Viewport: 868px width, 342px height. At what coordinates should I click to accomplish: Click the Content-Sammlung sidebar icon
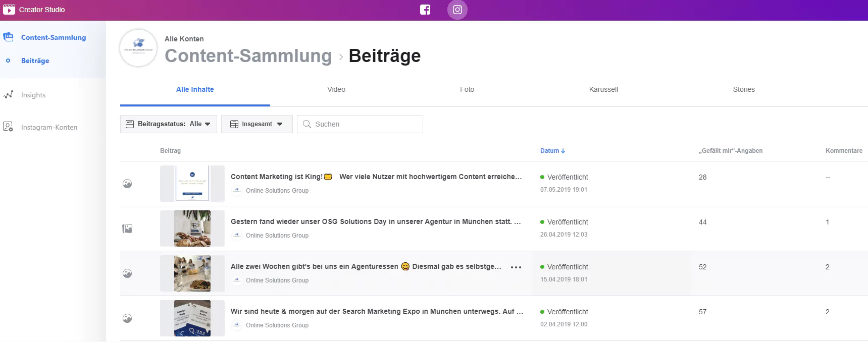coord(8,37)
